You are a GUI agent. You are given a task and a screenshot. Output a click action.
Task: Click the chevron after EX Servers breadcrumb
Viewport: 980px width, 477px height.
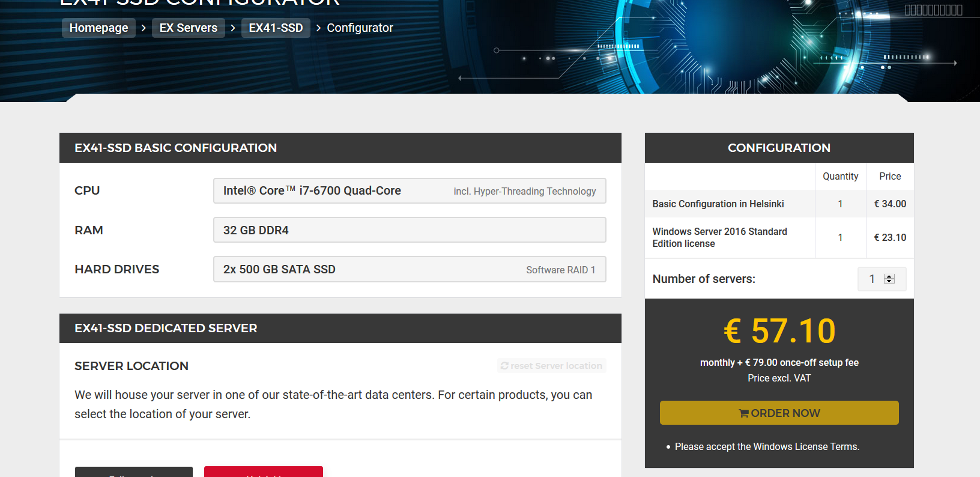pos(233,28)
